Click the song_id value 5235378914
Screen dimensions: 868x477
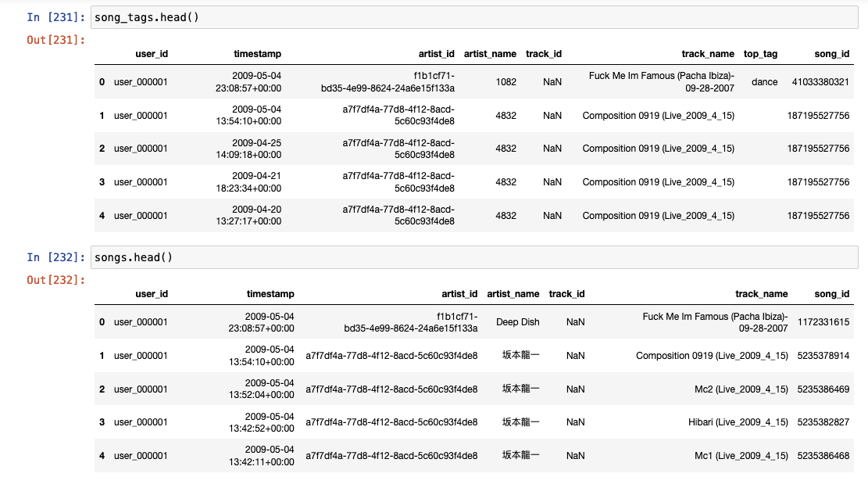(x=823, y=356)
